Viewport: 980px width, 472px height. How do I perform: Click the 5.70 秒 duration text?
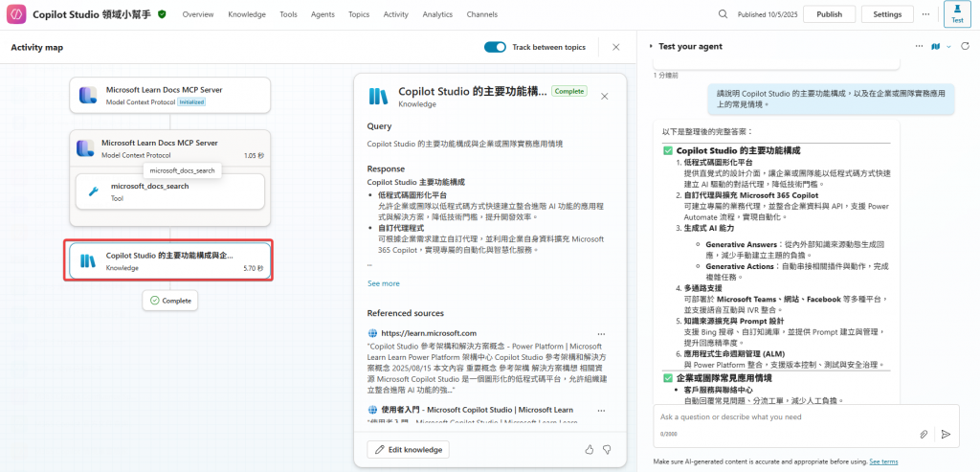point(253,268)
